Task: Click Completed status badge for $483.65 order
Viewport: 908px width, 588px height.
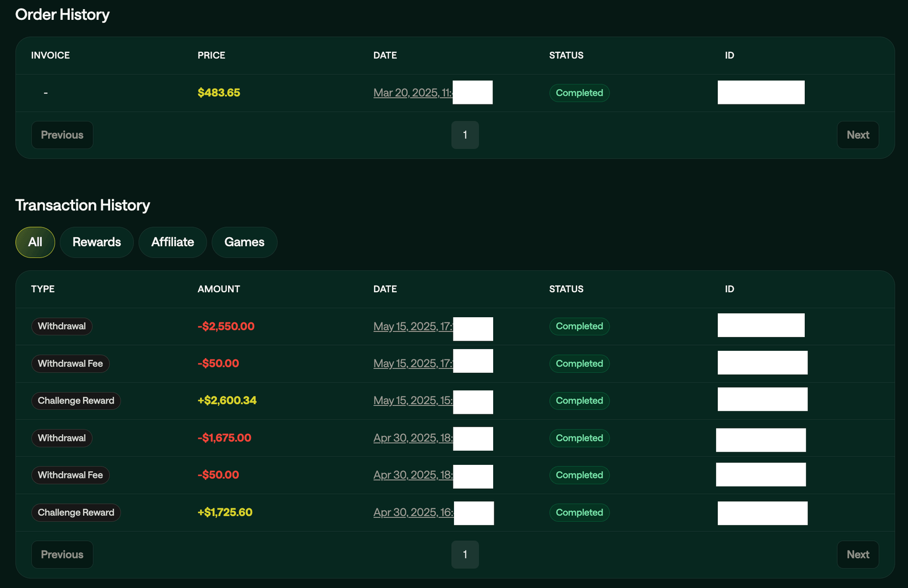Action: coord(579,93)
